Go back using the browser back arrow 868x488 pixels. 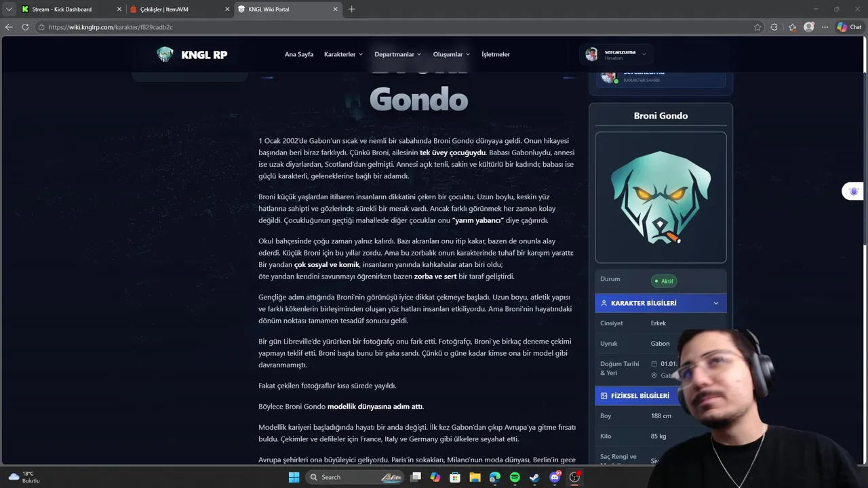9,27
